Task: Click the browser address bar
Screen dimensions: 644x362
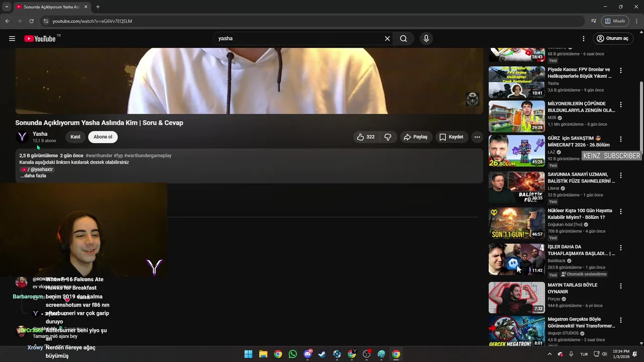Action: click(312, 21)
